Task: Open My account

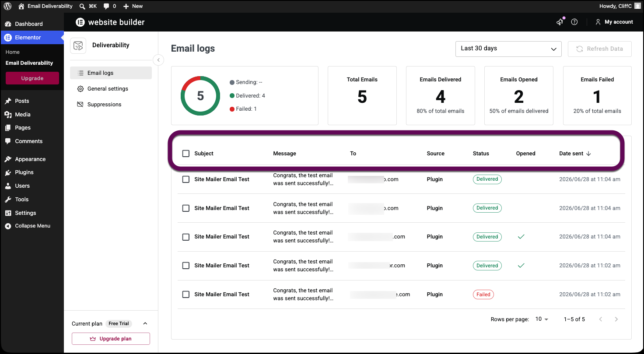Action: click(x=614, y=22)
